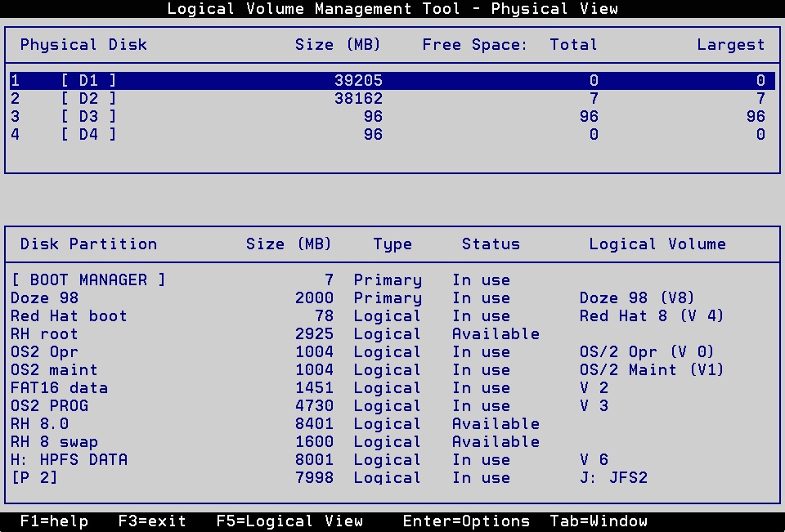Select the [P 2] partition
Viewport: 785px width, 532px height.
click(x=34, y=478)
